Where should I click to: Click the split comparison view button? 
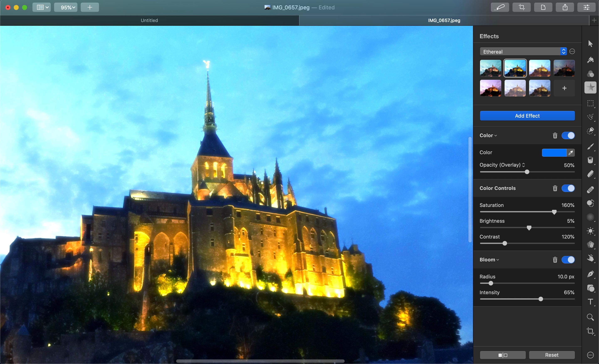pos(503,355)
